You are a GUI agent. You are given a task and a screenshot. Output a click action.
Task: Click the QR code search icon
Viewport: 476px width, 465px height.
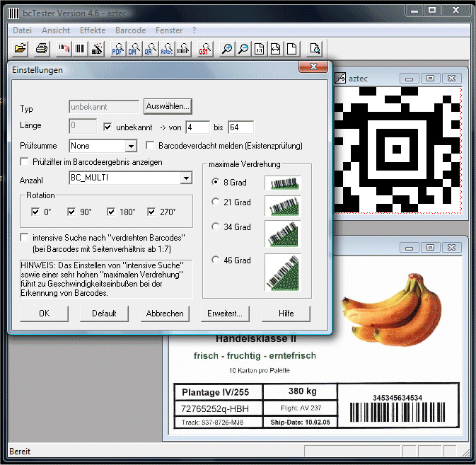[x=151, y=49]
